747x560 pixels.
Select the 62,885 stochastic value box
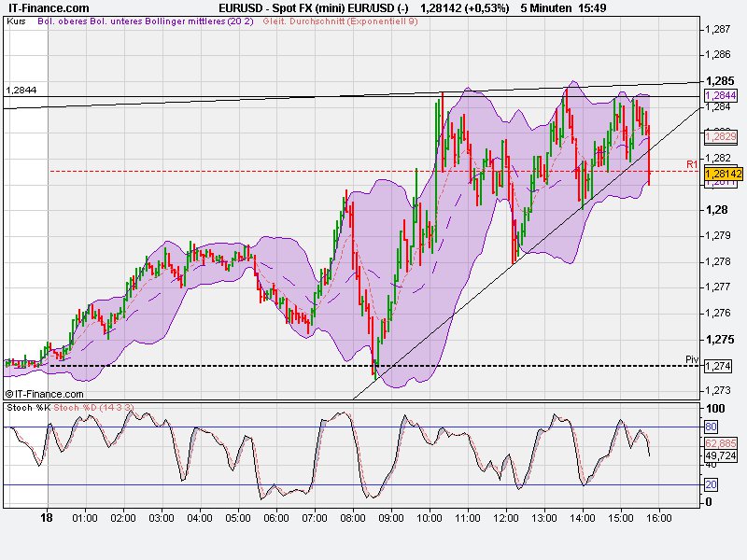(720, 442)
